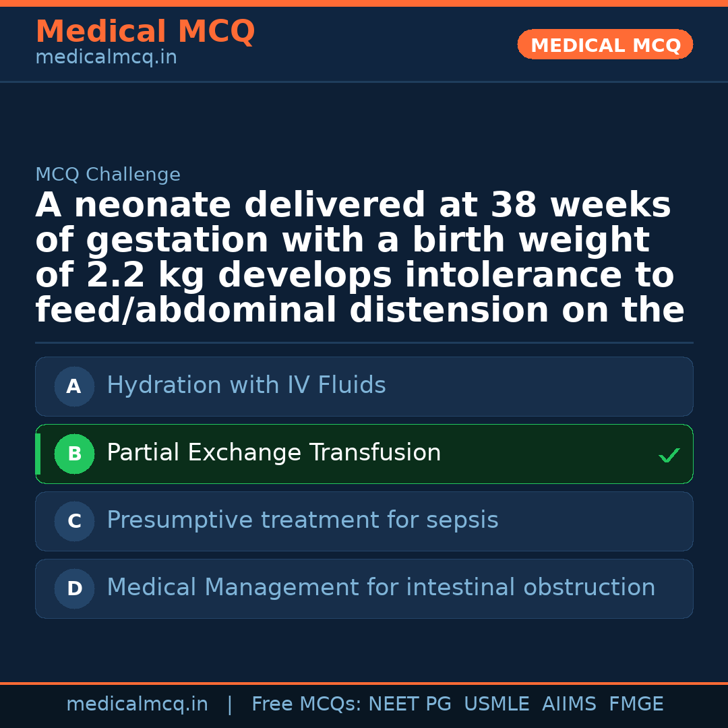Click the MCQ Challenge label
The image size is (728, 728).
coord(108,175)
